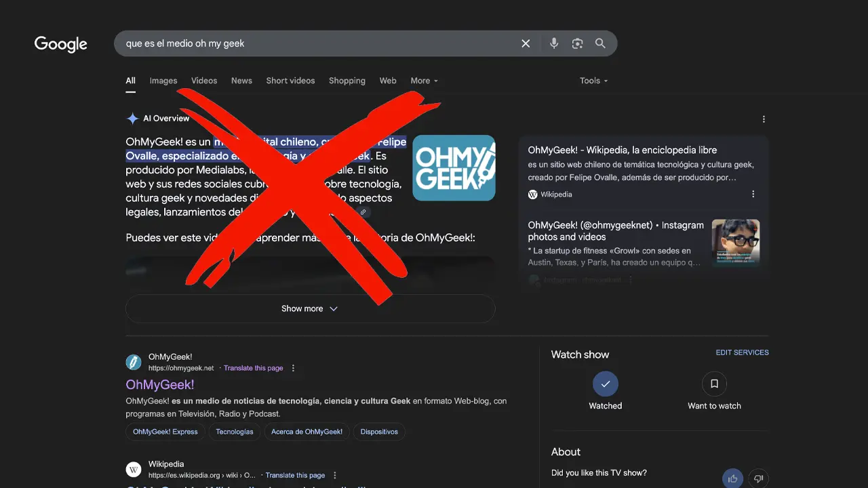Open Google Lens image search icon
Screen dimensions: 868x488
(x=577, y=43)
